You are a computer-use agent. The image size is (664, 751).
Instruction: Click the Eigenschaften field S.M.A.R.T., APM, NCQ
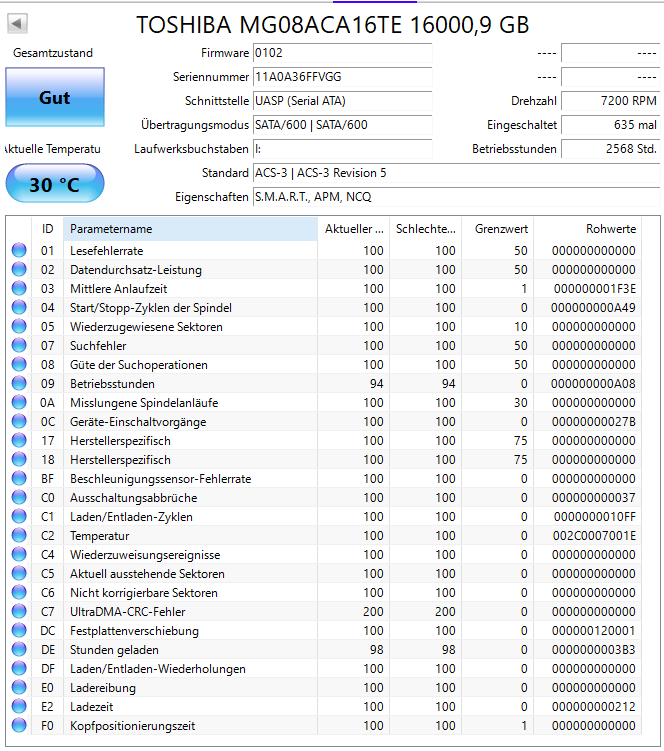pos(457,196)
